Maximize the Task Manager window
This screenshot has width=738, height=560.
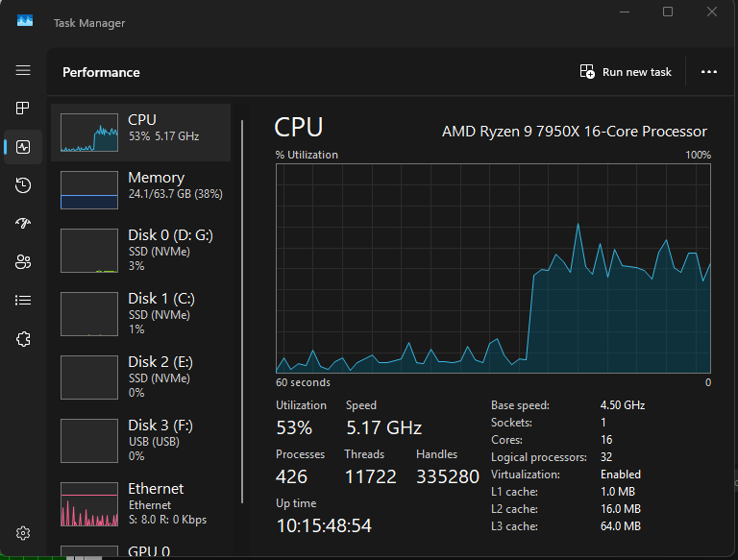click(x=668, y=12)
